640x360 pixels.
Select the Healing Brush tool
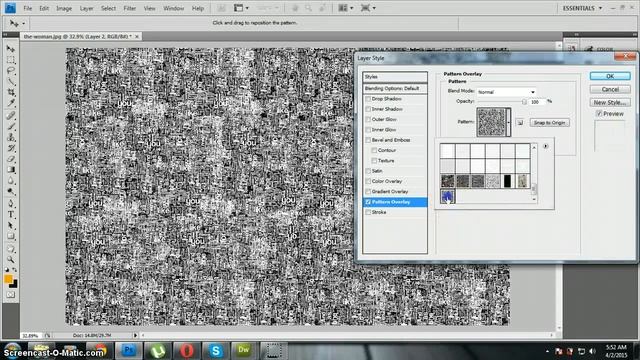coord(11,116)
